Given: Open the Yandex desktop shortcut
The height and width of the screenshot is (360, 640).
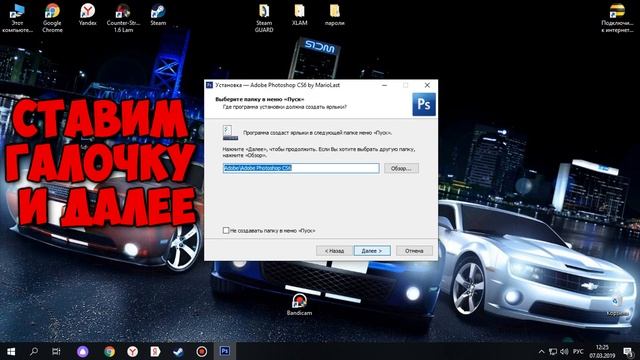Looking at the screenshot, I should (87, 15).
